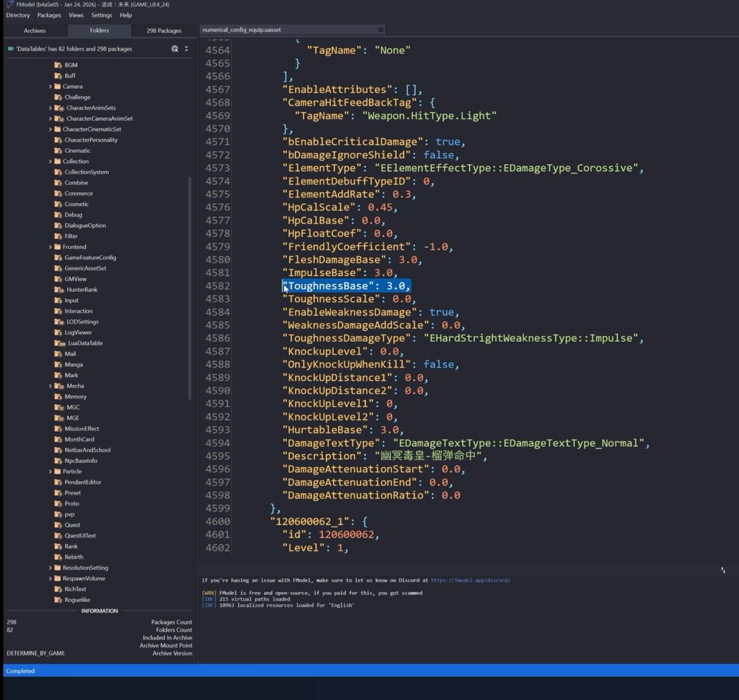739x700 pixels.
Task: Click the Roguelike folder icon
Action: click(x=58, y=600)
